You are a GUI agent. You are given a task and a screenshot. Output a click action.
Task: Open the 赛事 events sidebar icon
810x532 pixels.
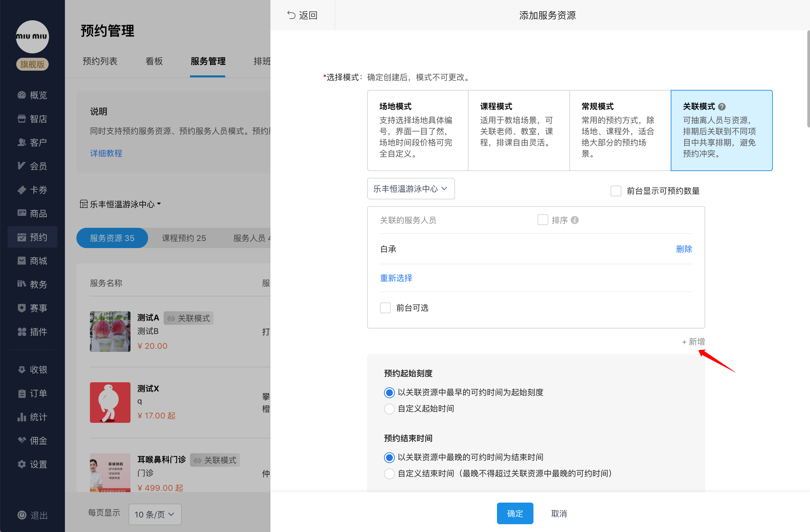21,308
